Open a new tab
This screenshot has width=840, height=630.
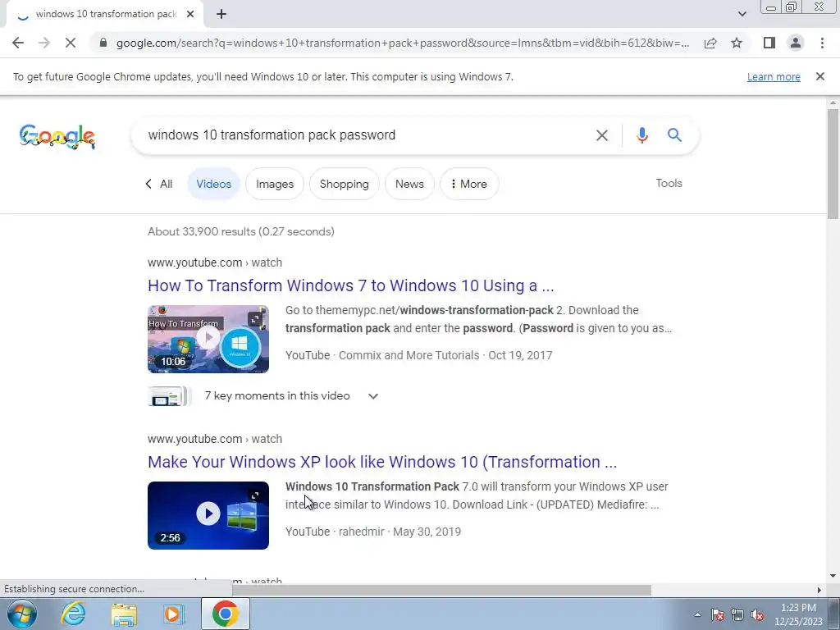221,14
